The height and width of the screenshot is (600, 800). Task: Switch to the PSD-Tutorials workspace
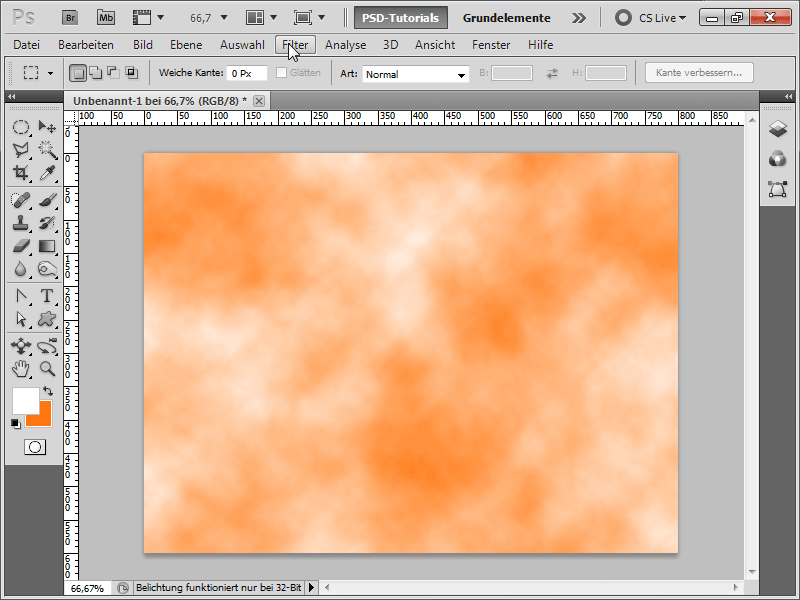pyautogui.click(x=401, y=18)
